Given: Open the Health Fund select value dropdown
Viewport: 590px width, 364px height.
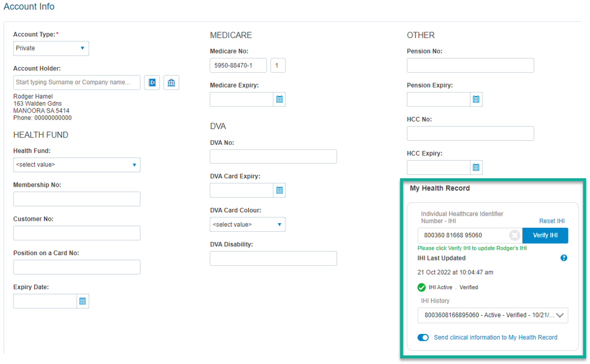Looking at the screenshot, I should coord(77,165).
